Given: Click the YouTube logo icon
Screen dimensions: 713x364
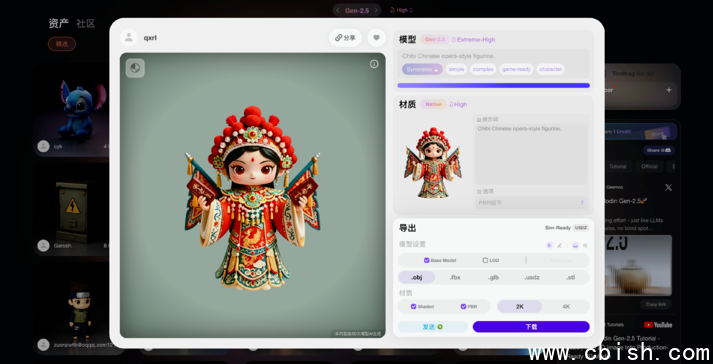Looking at the screenshot, I should point(658,325).
